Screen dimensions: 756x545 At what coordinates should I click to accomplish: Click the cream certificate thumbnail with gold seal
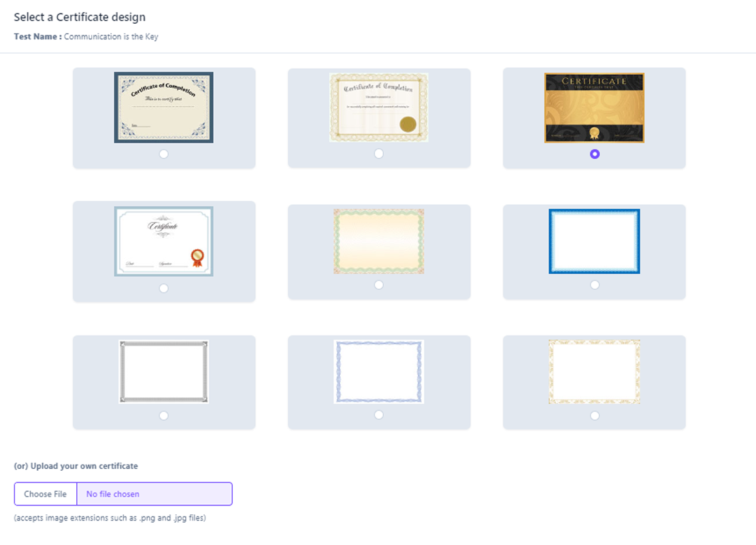378,108
